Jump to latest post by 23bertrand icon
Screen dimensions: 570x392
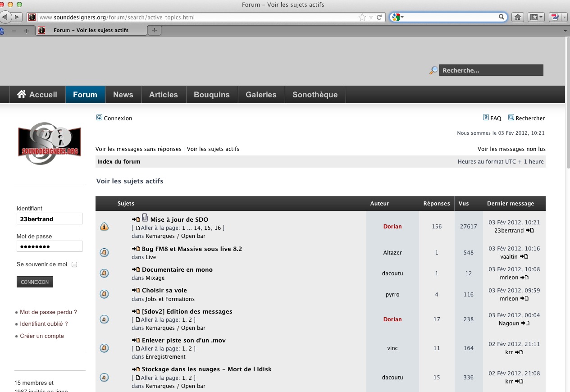pos(530,231)
